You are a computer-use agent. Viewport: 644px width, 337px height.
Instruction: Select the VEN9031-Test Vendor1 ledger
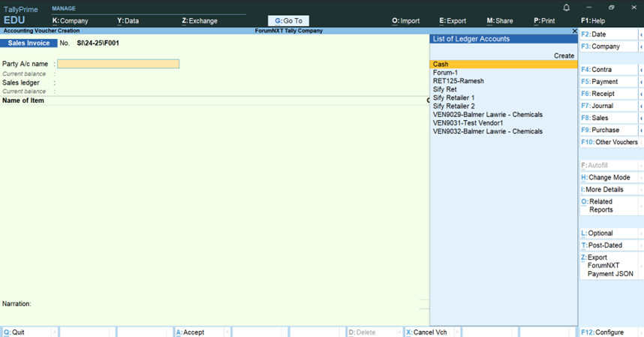point(504,123)
